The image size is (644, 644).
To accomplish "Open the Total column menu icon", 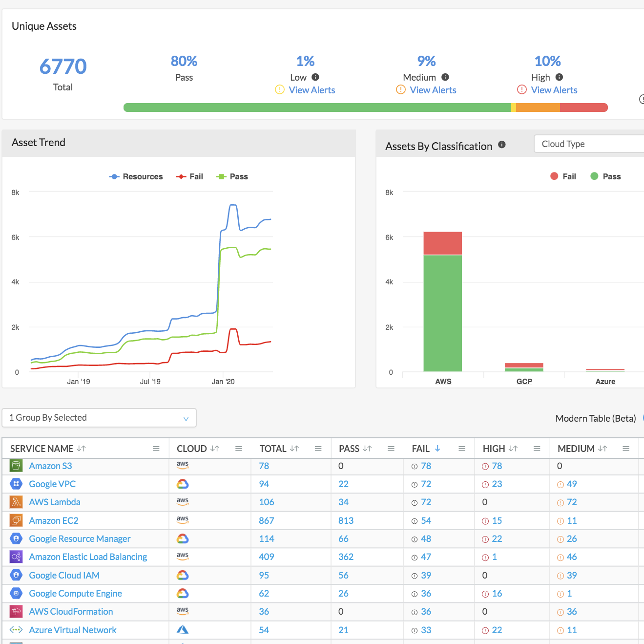I will (318, 449).
